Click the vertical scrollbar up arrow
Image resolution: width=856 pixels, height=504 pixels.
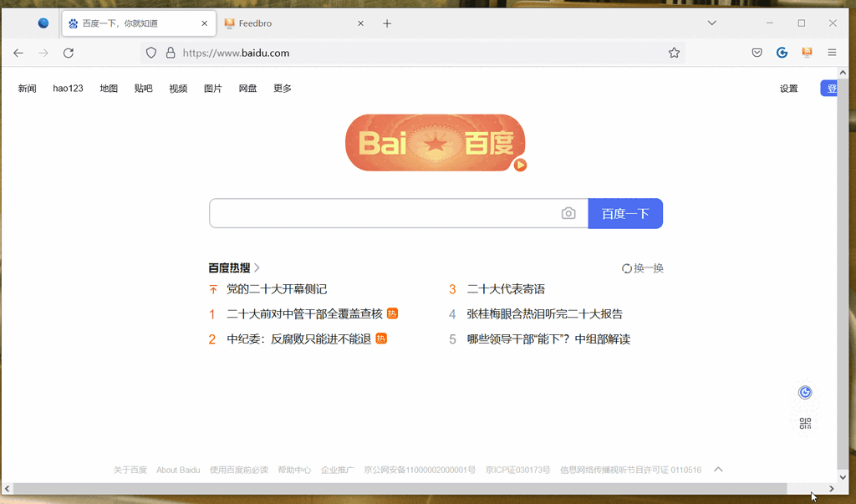point(843,74)
